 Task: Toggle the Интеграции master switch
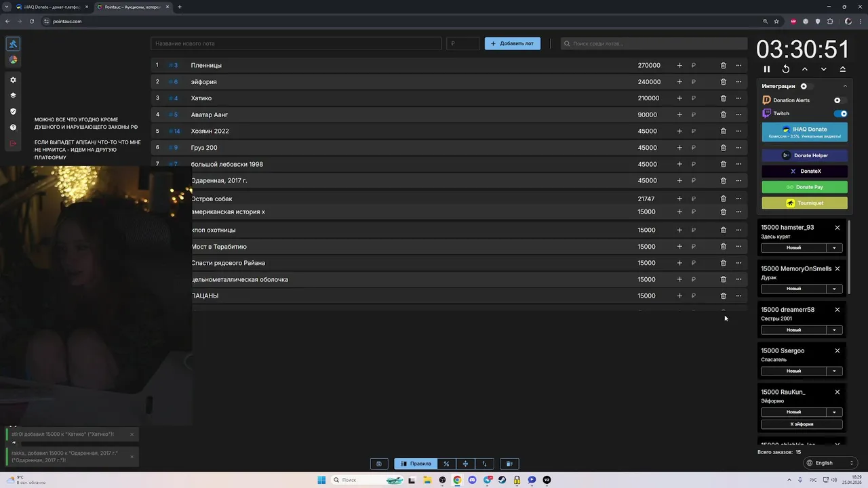(x=806, y=86)
